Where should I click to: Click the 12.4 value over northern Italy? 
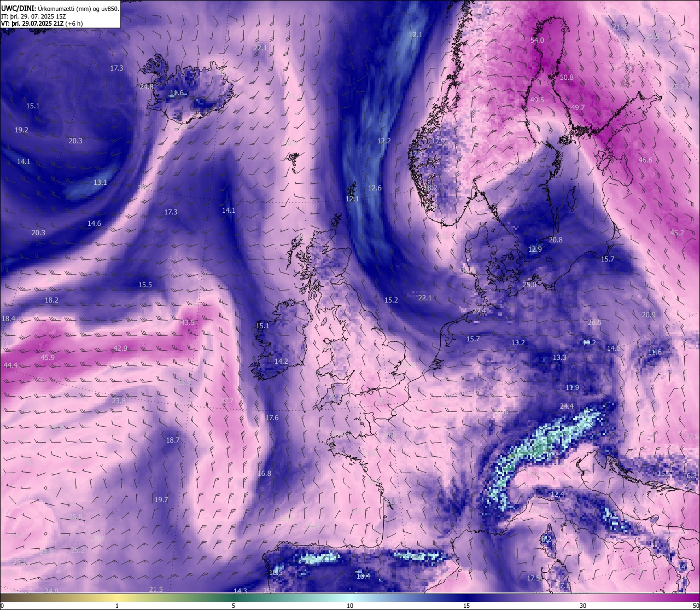(557, 495)
